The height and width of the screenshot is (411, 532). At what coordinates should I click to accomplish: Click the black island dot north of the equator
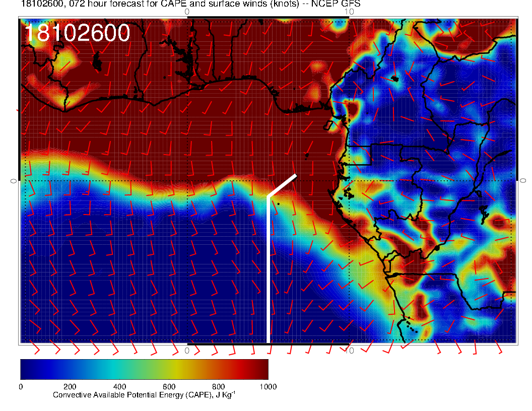[307, 155]
